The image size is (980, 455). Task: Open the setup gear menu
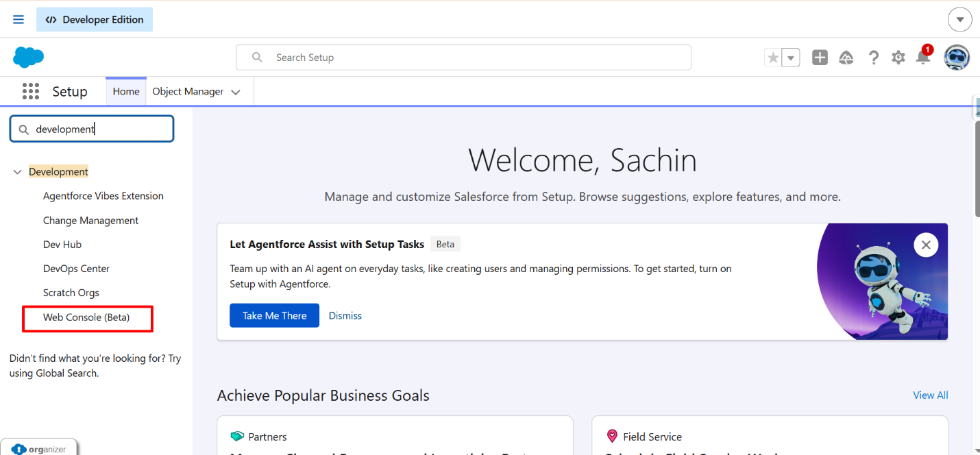(x=898, y=58)
